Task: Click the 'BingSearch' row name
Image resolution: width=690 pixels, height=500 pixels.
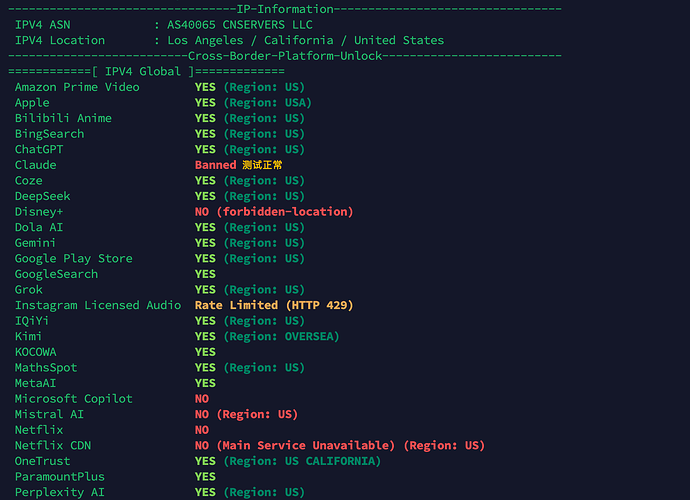Action: coord(49,134)
